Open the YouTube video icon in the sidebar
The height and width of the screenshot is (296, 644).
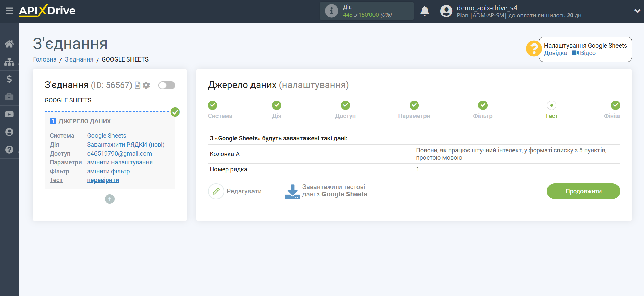click(x=9, y=115)
